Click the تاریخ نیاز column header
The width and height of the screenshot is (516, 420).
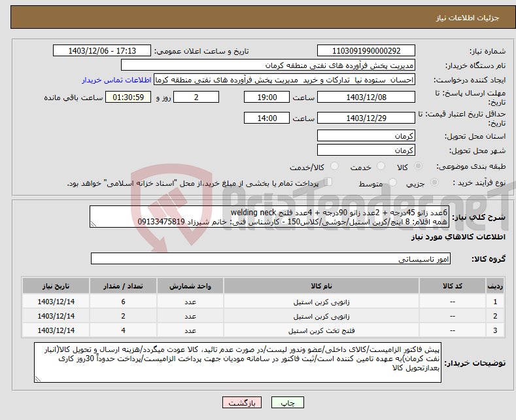point(56,286)
